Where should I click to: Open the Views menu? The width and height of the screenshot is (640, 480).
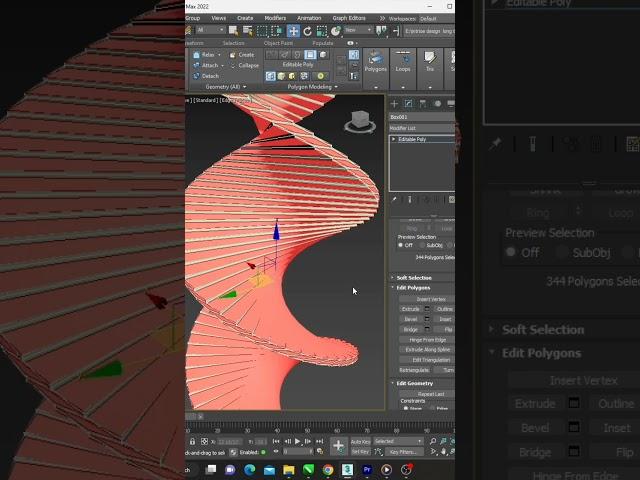(218, 18)
